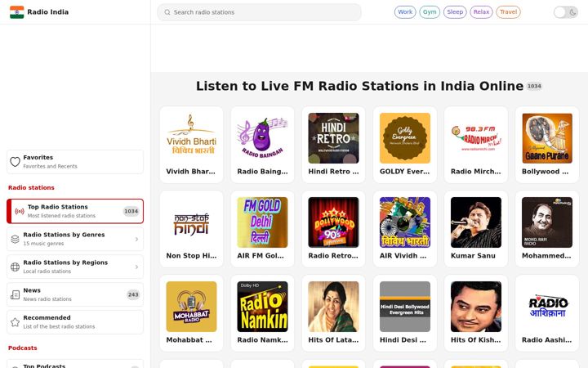Image resolution: width=588 pixels, height=368 pixels.
Task: Click the 1034 count badge in sidebar
Action: pos(131,212)
